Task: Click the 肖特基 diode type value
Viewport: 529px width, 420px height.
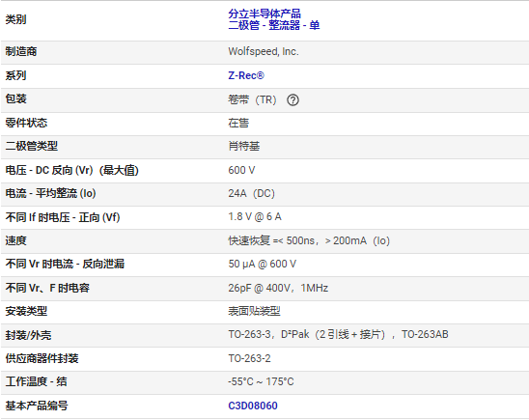Action: pos(244,146)
